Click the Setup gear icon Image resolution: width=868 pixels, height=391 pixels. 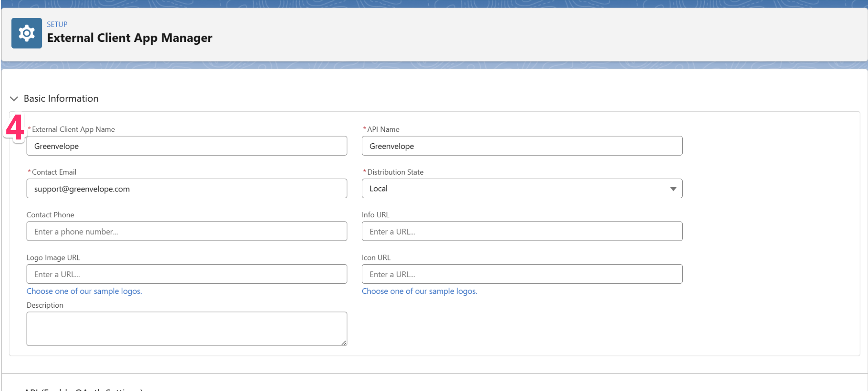coord(27,33)
